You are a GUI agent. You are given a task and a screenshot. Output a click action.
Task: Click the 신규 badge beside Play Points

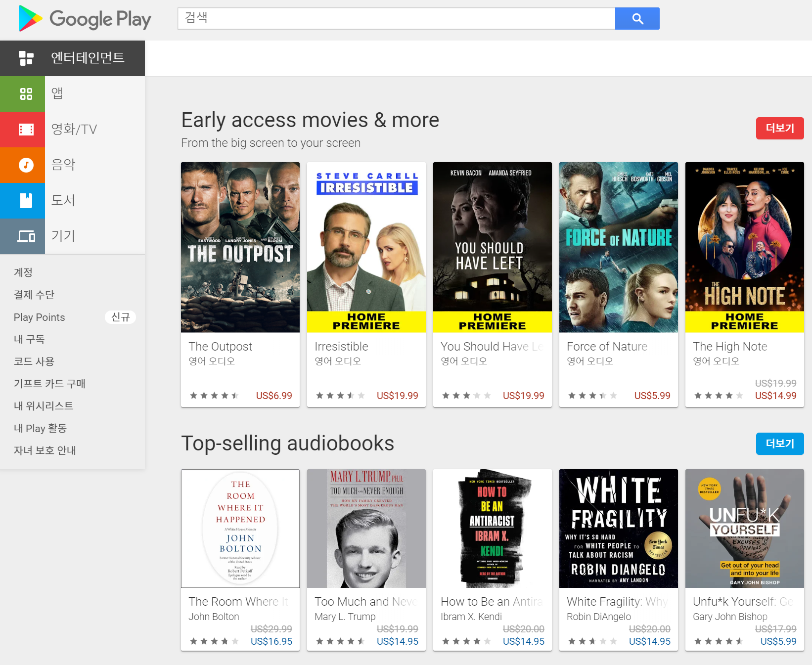120,317
